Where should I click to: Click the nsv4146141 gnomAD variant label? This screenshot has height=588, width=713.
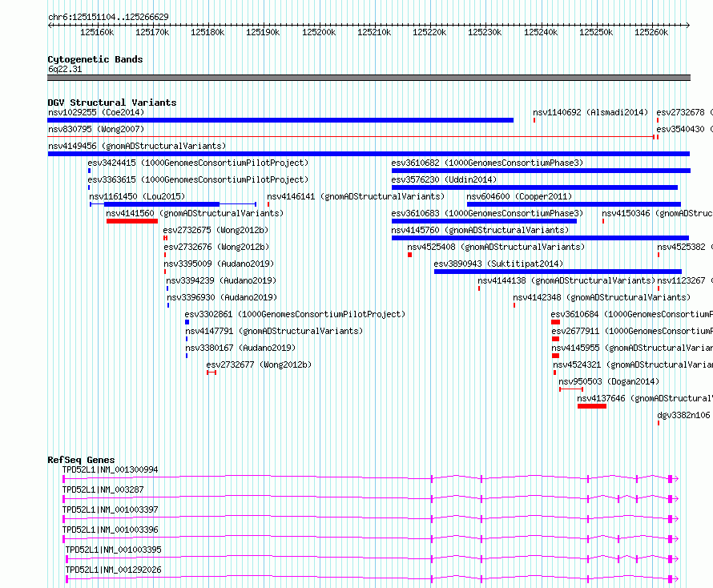[x=356, y=196]
